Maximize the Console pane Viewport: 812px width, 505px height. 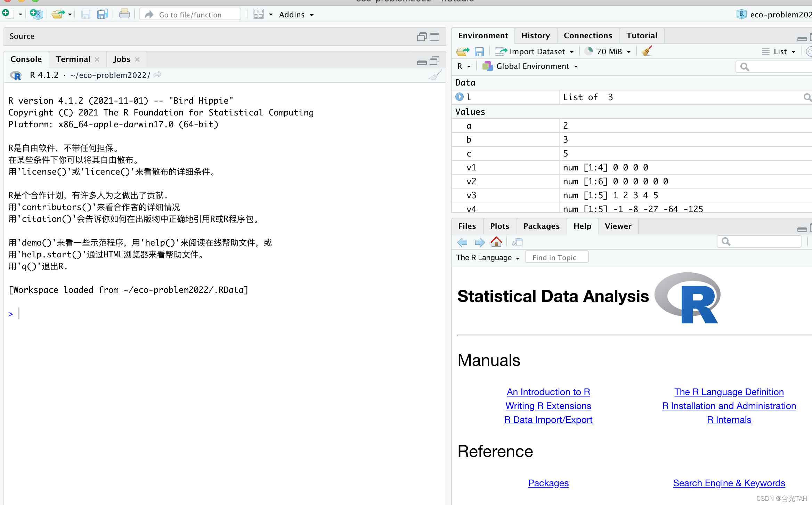click(435, 61)
